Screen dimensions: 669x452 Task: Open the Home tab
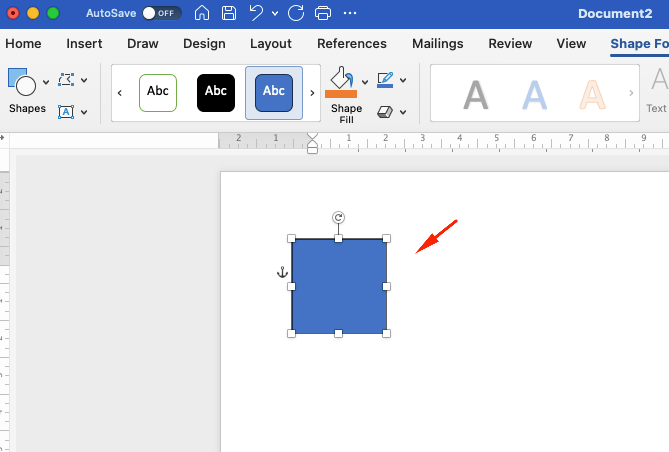coord(23,44)
